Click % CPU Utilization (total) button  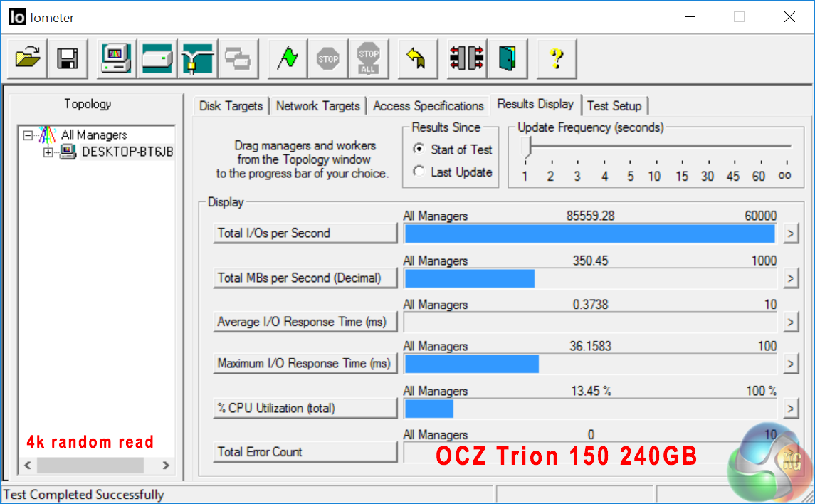[305, 409]
